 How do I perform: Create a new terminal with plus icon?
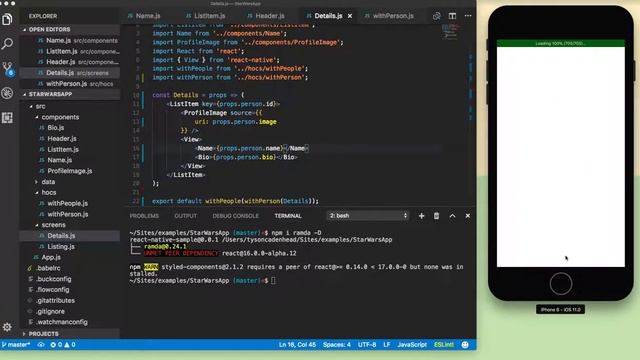[421, 216]
